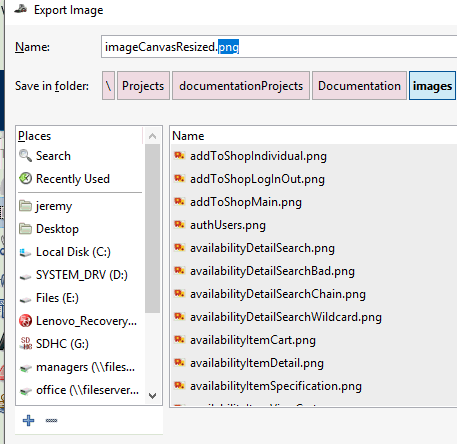Click file icon of availabilityDetailSearchWildcard.png
This screenshot has width=457, height=444.
[x=179, y=316]
